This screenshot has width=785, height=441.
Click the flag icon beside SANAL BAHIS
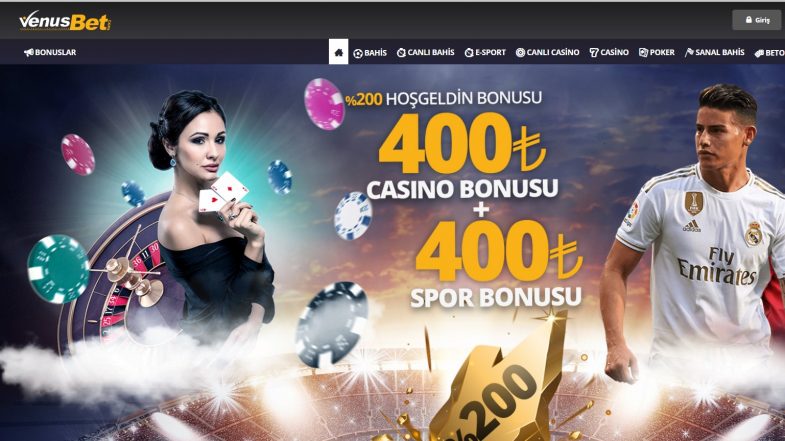coord(689,53)
